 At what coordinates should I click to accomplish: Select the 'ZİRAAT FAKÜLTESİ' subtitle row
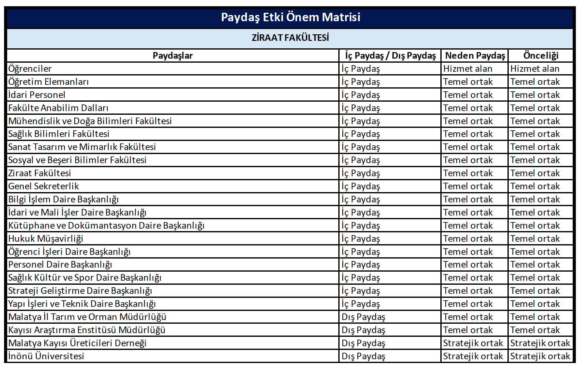click(290, 38)
